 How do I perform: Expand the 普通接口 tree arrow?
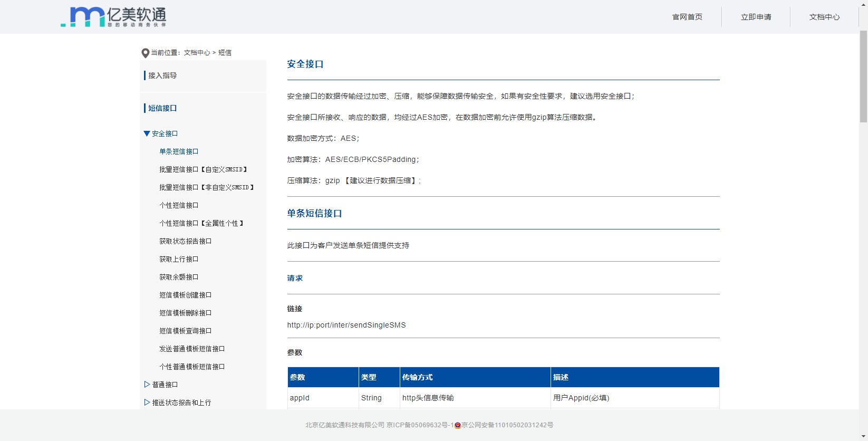coord(147,385)
